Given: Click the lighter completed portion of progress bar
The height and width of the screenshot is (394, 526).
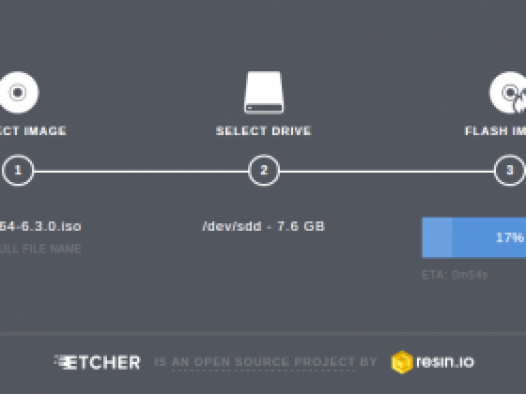Looking at the screenshot, I should pyautogui.click(x=437, y=238).
